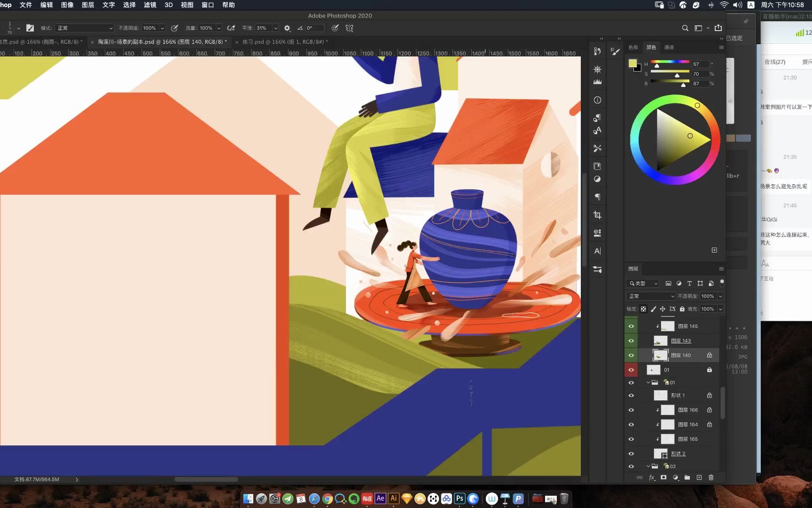Create new fill or adjustment layer icon
Screen dimensions: 812x508
[675, 477]
